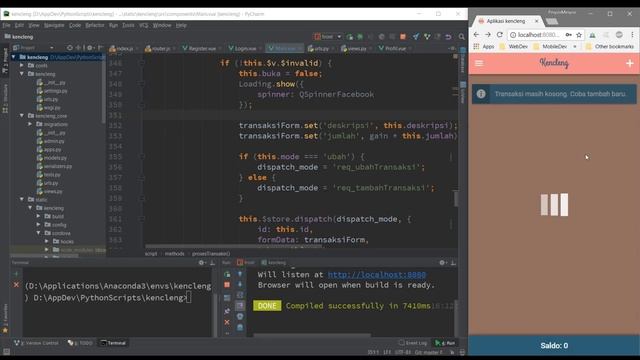640x360 pixels.
Task: Click the 'methods' breadcrumb below editor
Action: click(x=175, y=254)
